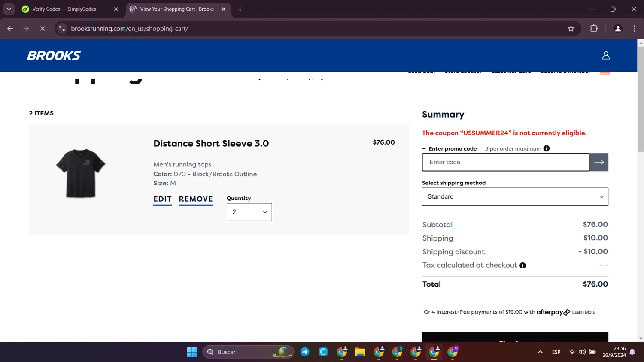Open site information icon in address bar

point(62,29)
